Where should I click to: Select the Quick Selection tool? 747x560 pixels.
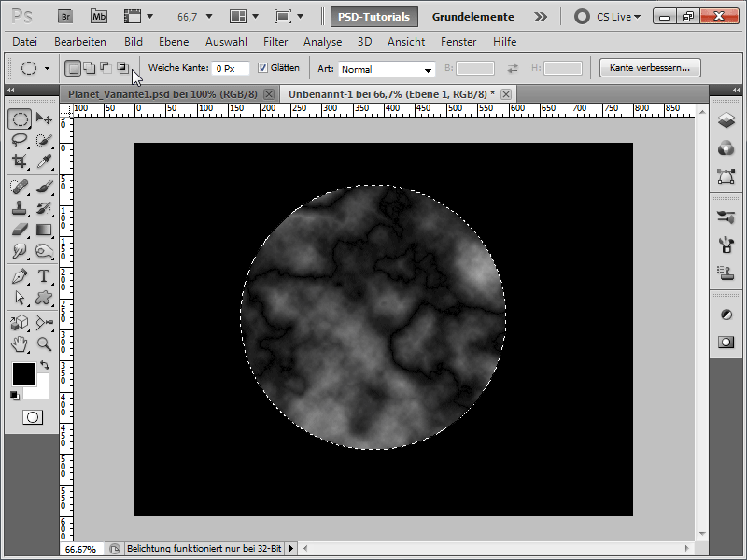click(44, 140)
